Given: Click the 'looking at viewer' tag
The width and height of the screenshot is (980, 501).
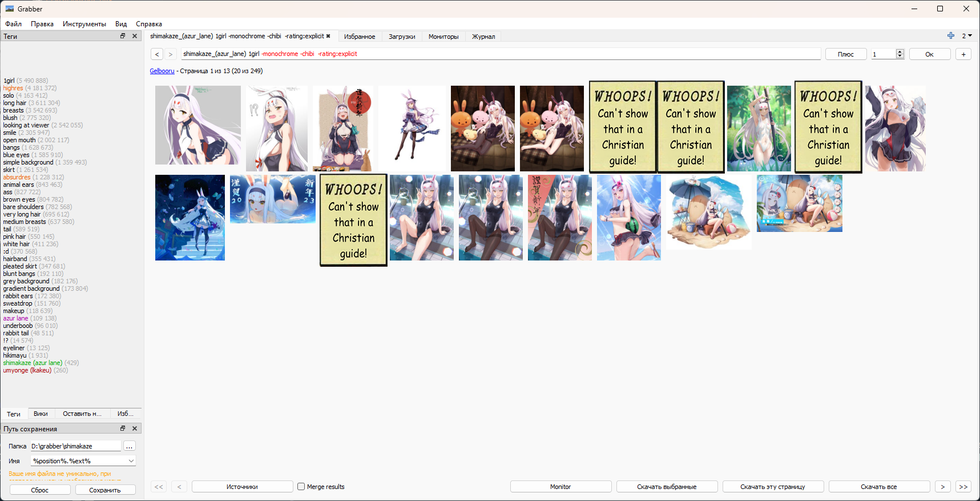Looking at the screenshot, I should tap(26, 125).
